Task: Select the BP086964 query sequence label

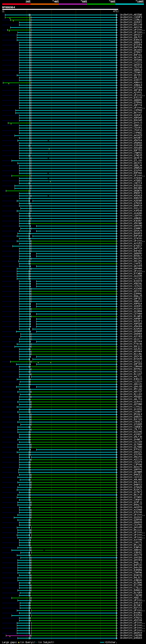Action: [9, 8]
